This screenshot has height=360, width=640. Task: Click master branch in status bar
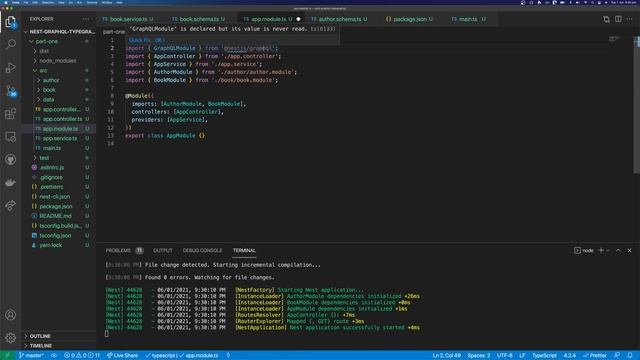point(31,356)
